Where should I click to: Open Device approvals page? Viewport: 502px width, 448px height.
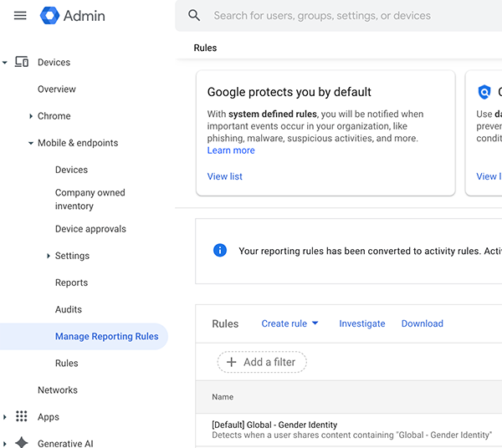(90, 229)
